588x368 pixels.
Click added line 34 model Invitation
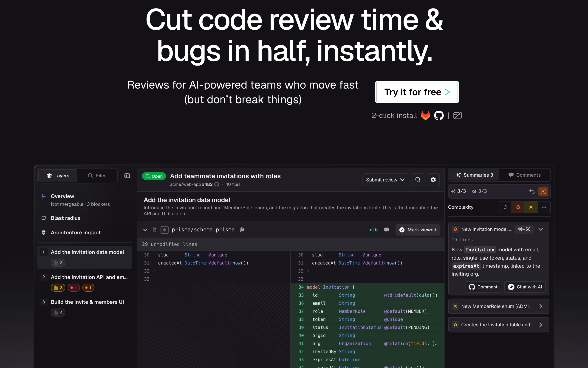coord(368,287)
